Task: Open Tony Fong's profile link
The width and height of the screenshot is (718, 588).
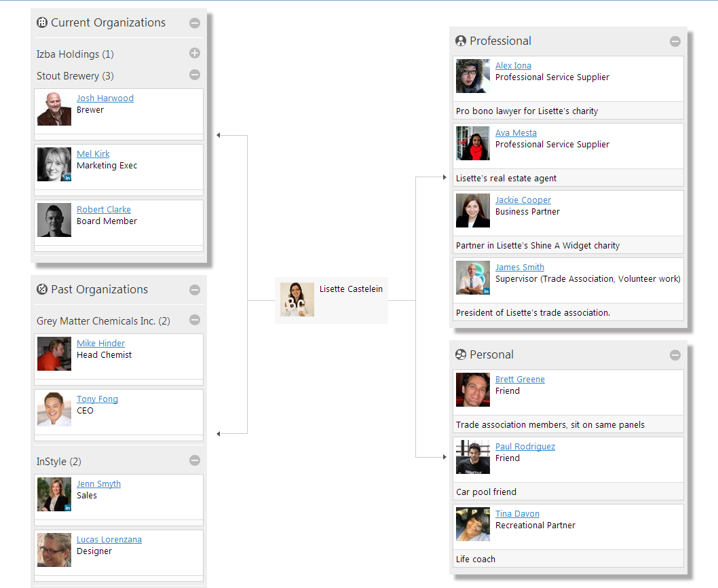Action: pos(97,399)
